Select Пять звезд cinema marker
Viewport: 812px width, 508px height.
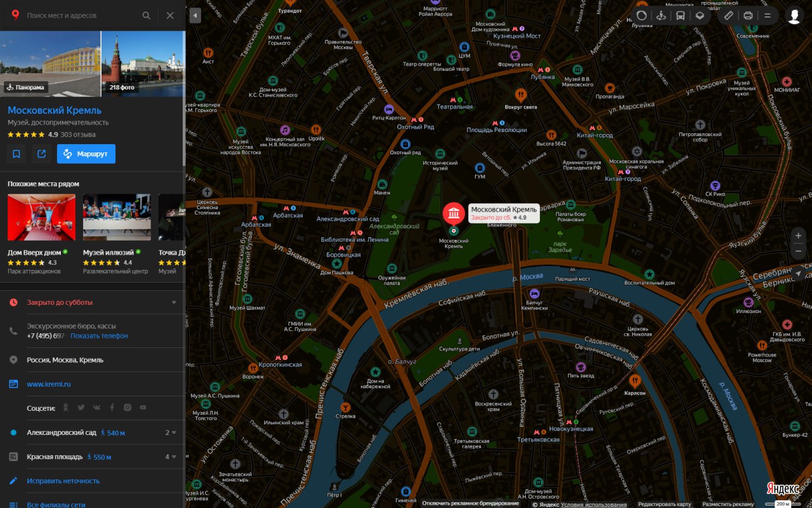click(580, 366)
